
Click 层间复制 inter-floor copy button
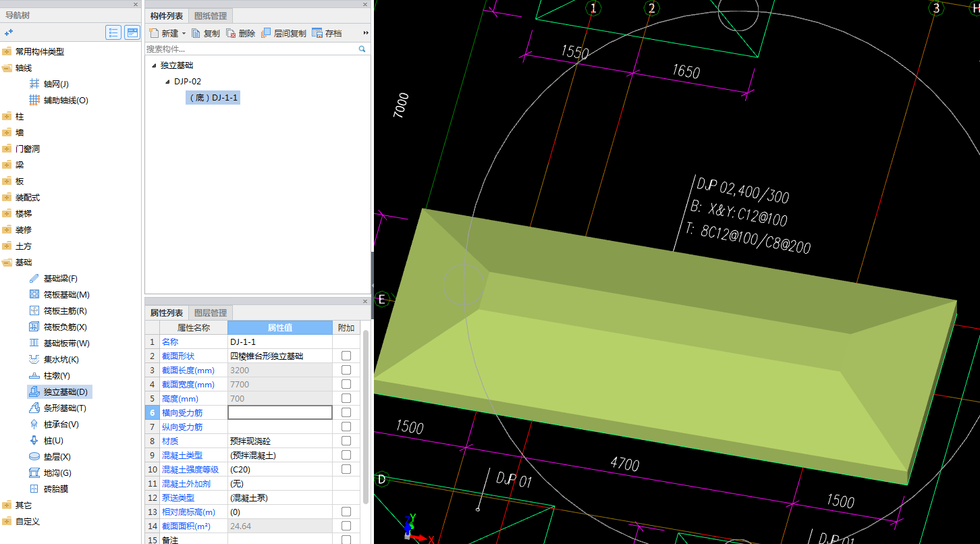click(x=284, y=33)
